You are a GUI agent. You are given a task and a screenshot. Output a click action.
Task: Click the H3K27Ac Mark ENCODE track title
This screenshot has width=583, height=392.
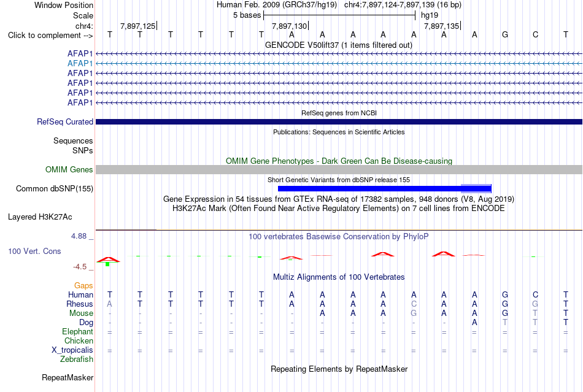[x=339, y=209]
